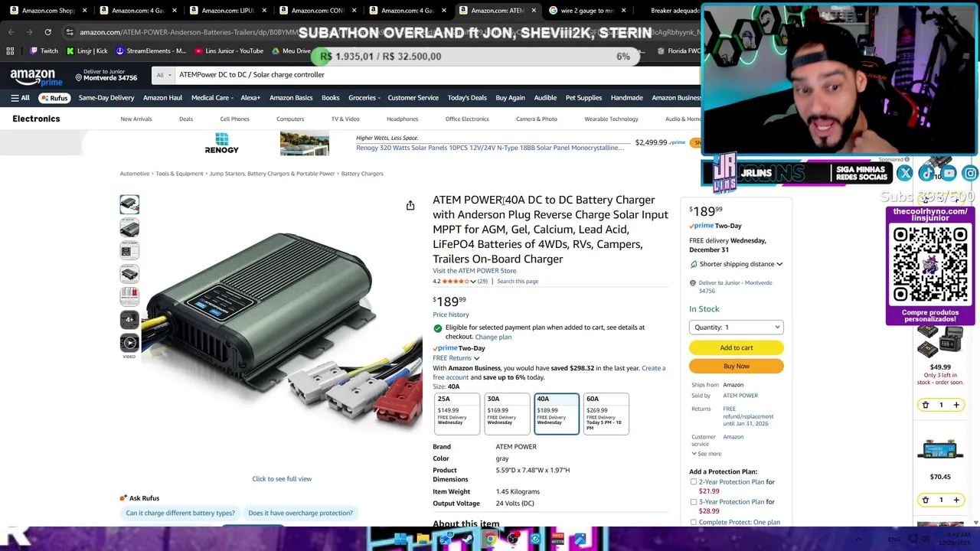This screenshot has height=551, width=980.
Task: Open the Lins Junior YouTube bookmark
Action: 229,51
